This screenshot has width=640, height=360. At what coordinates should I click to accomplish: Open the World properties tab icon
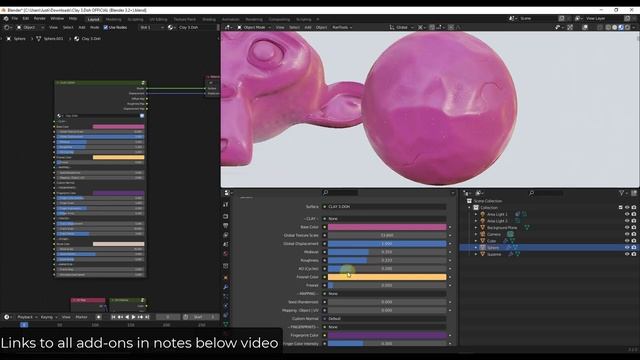[x=226, y=253]
